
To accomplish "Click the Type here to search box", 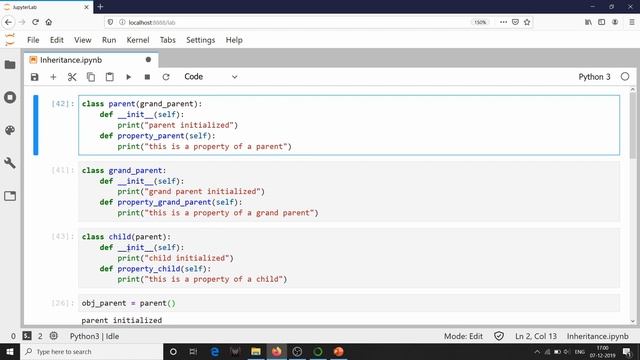I will click(91, 351).
